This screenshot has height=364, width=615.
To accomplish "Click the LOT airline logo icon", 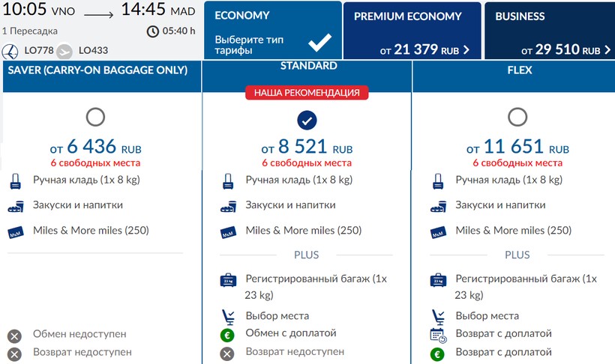I will point(10,51).
